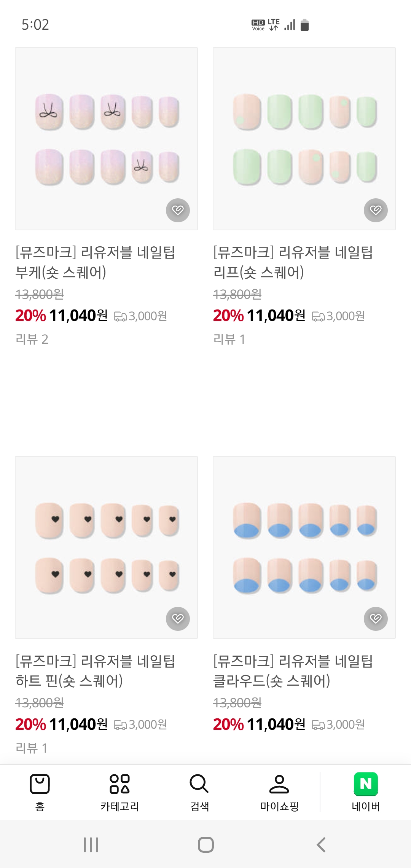Tap the green 네이버 N icon
The width and height of the screenshot is (411, 868).
click(365, 784)
